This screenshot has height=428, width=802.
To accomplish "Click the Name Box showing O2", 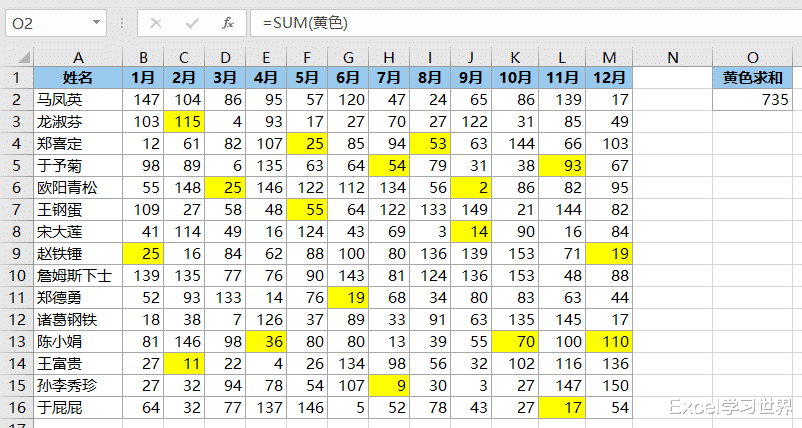I will 56,23.
